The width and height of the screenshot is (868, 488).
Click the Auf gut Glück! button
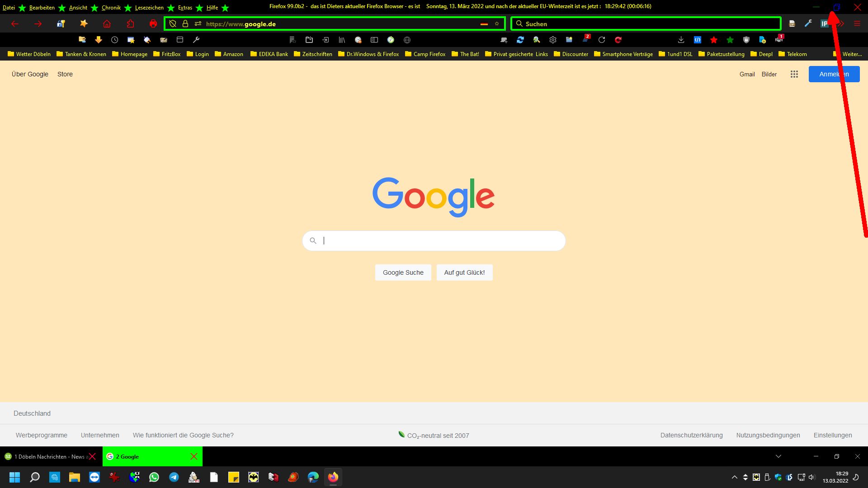coord(464,272)
